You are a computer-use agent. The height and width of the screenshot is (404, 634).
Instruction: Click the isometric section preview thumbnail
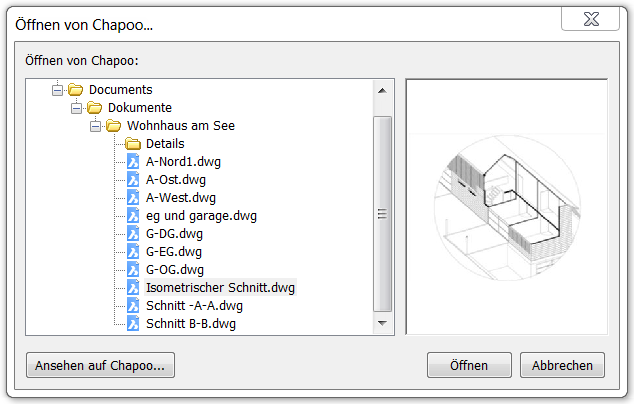(507, 207)
